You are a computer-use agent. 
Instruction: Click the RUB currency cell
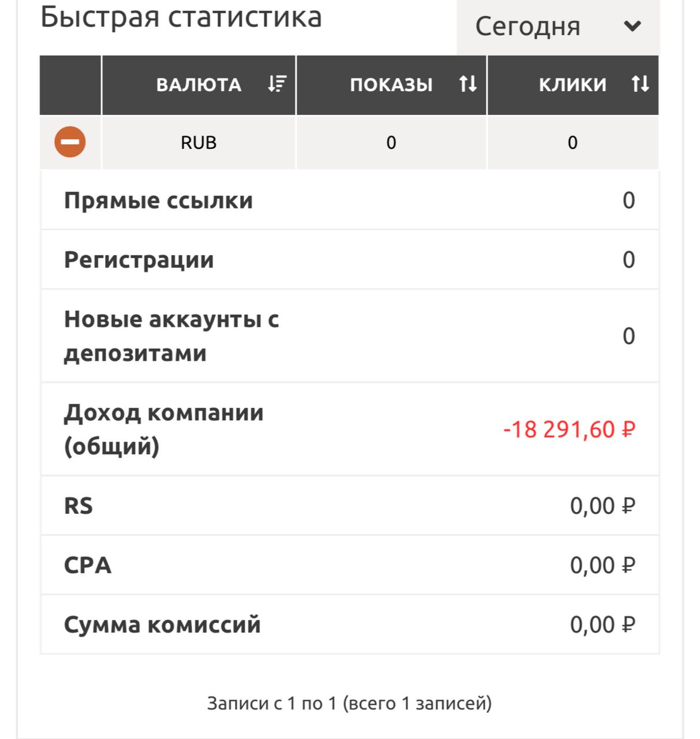coord(199,143)
